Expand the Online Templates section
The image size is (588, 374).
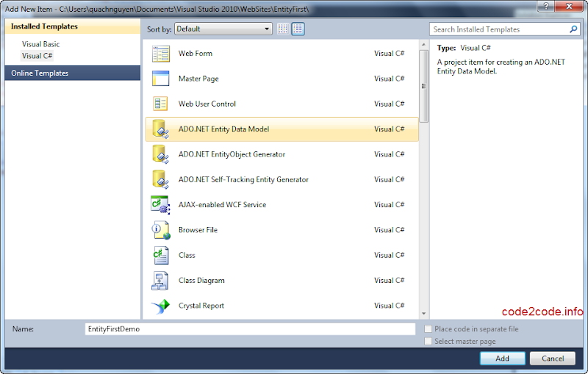[40, 73]
